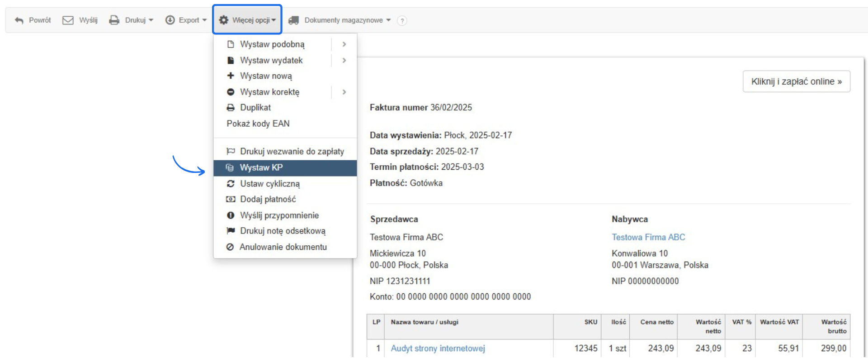Screen dimensions: 868x358
Task: Click the envelope icon for Wyślij
Action: pyautogui.click(x=68, y=20)
